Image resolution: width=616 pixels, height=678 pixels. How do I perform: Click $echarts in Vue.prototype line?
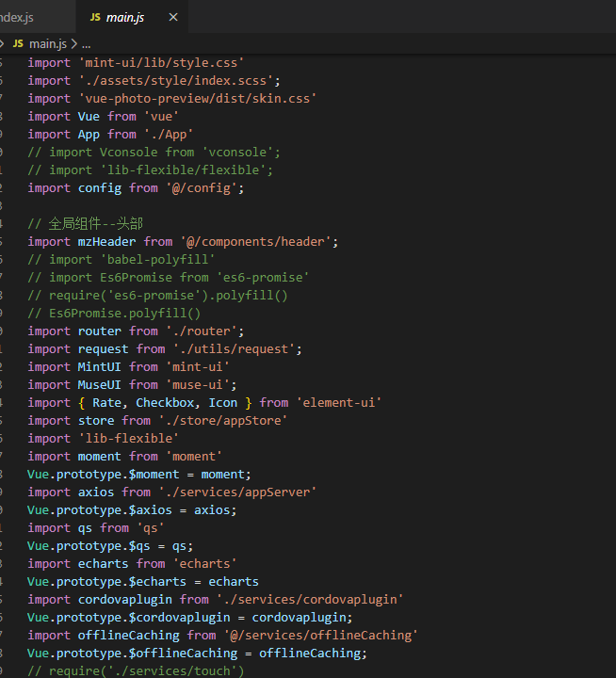click(x=157, y=582)
